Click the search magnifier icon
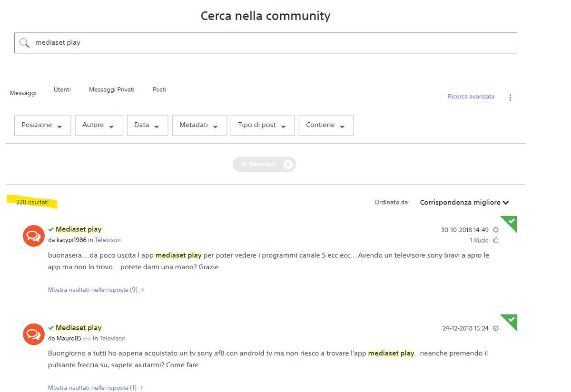The width and height of the screenshot is (571, 392). pos(24,43)
